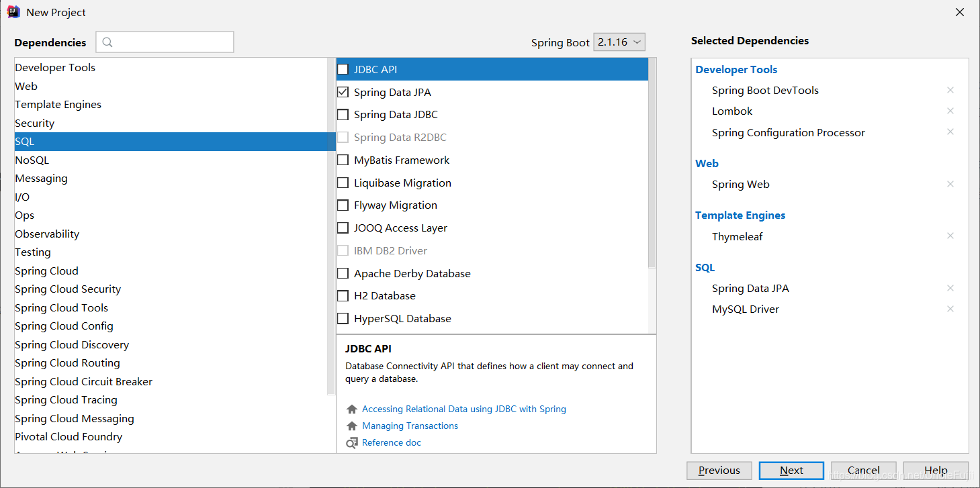The width and height of the screenshot is (980, 488).
Task: Check Flyway Migration checkbox
Action: pos(343,205)
